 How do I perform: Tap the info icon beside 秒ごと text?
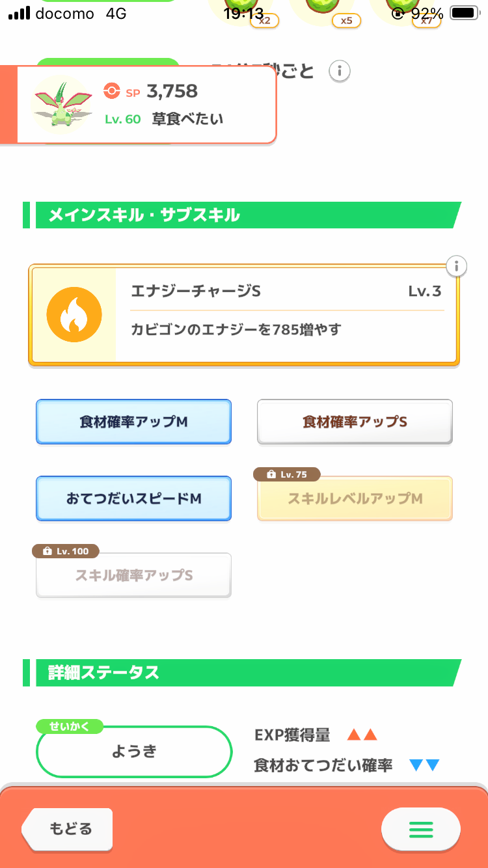(x=340, y=71)
